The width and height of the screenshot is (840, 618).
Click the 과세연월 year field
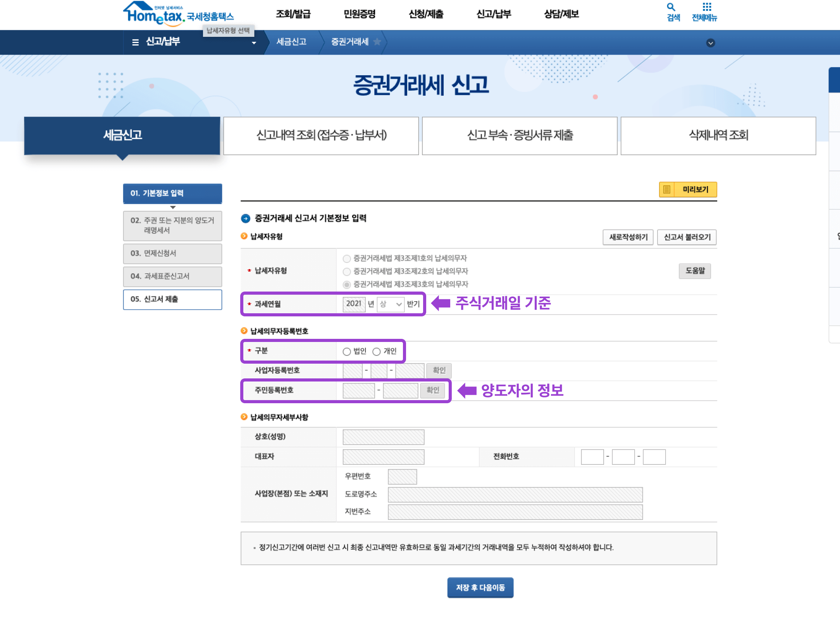(x=354, y=304)
